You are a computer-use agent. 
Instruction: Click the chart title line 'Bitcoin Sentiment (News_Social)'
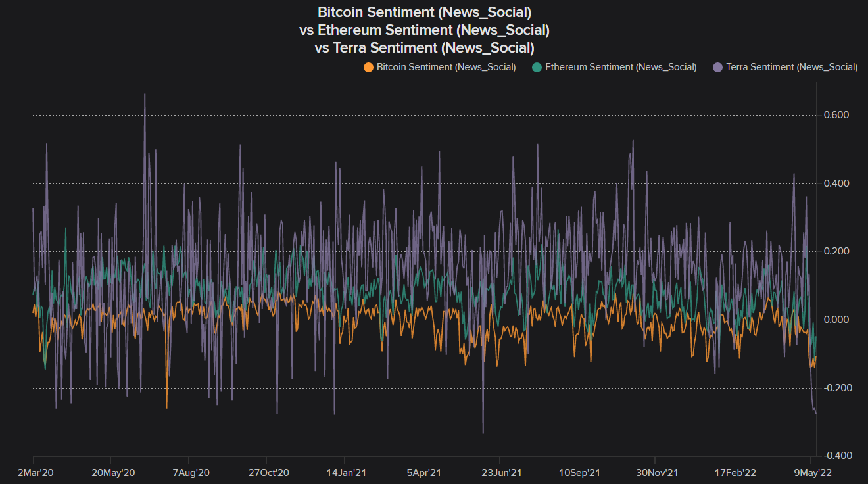pos(425,12)
